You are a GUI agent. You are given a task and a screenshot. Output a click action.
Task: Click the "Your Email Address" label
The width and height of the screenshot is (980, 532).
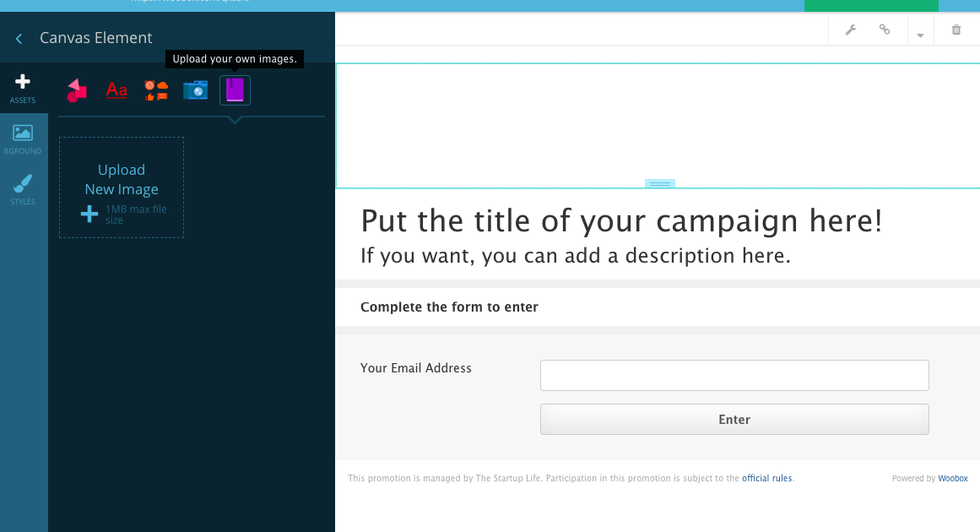(415, 368)
